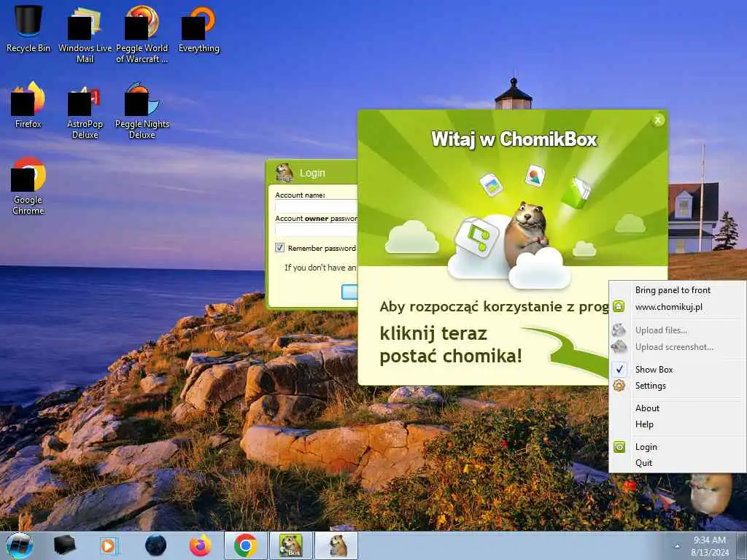Open Windows Live Mail desktop shortcut
Viewport: 747px width, 560px height.
(x=85, y=34)
